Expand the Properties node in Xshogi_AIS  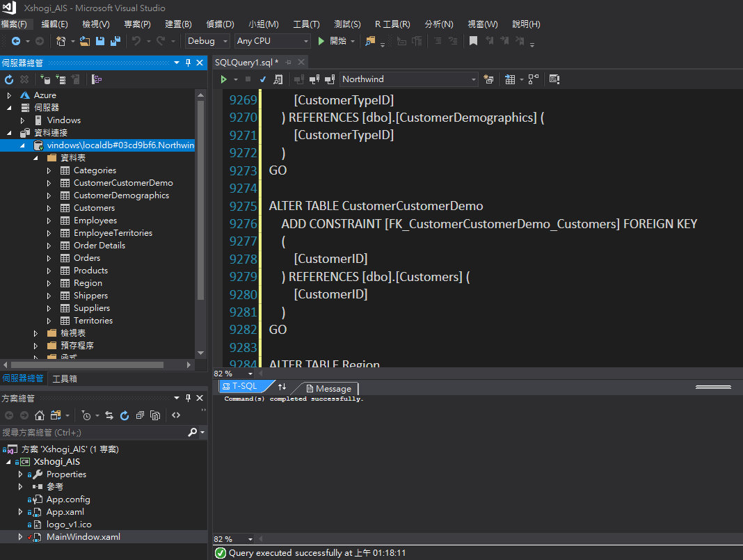pos(20,474)
